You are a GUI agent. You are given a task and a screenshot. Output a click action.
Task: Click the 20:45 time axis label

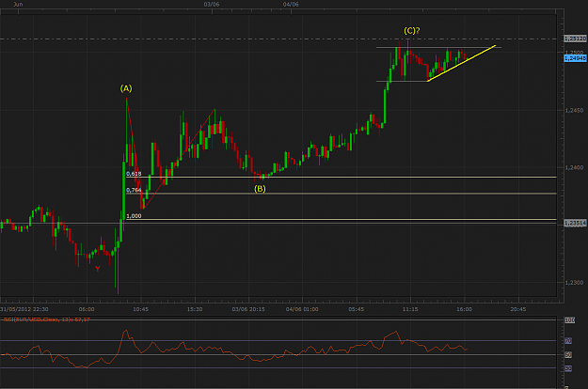[x=517, y=309]
